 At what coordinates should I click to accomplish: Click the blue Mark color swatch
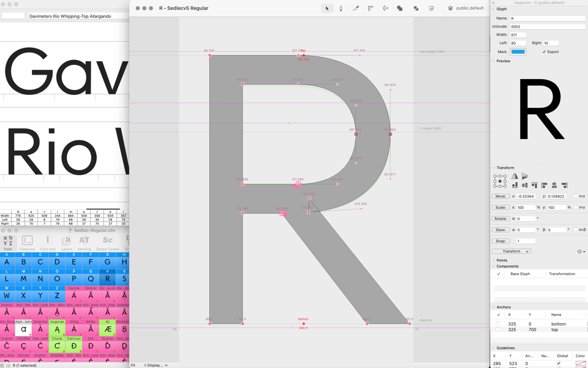518,52
